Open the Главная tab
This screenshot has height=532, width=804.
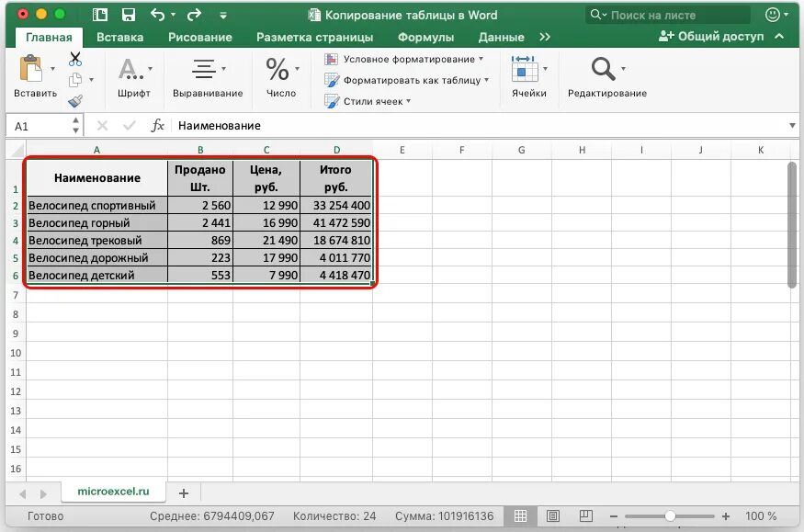point(49,38)
